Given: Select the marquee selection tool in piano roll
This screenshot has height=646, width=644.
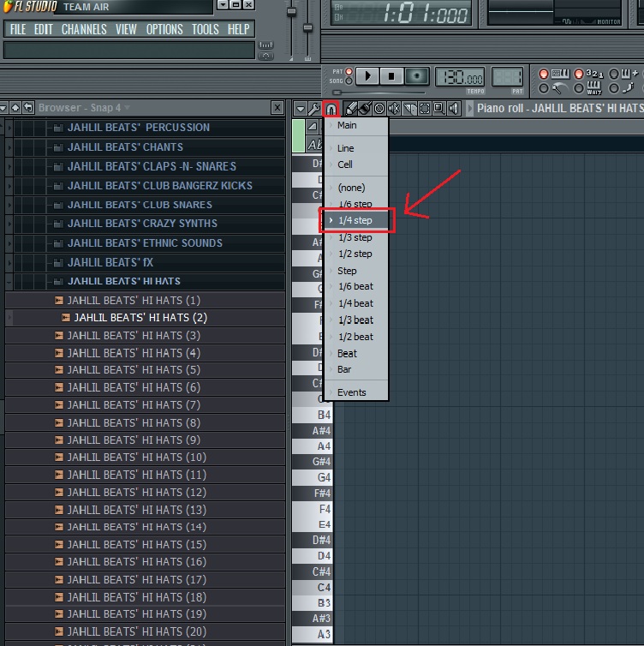Looking at the screenshot, I should (424, 108).
